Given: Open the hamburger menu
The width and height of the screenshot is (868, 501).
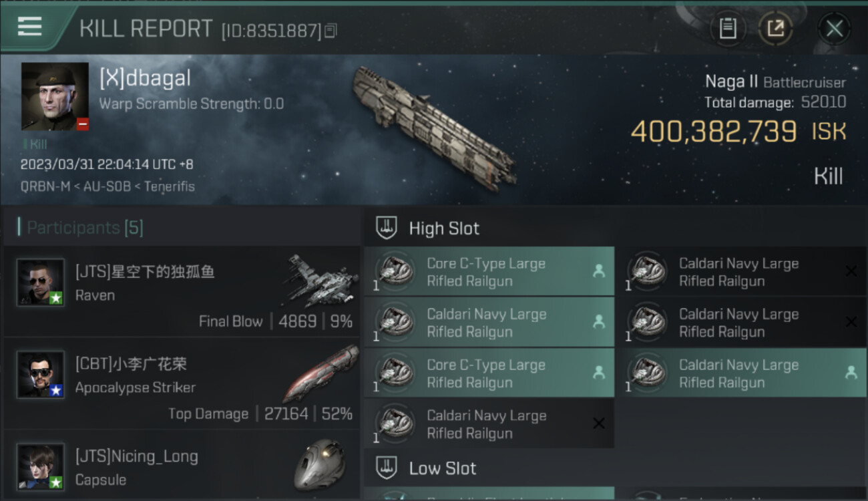Looking at the screenshot, I should point(29,27).
